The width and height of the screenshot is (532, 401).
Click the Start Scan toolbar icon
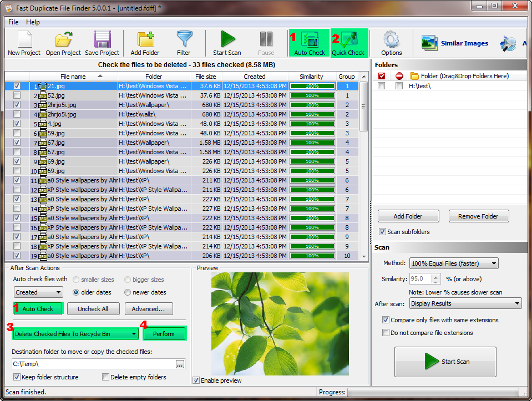click(x=226, y=43)
